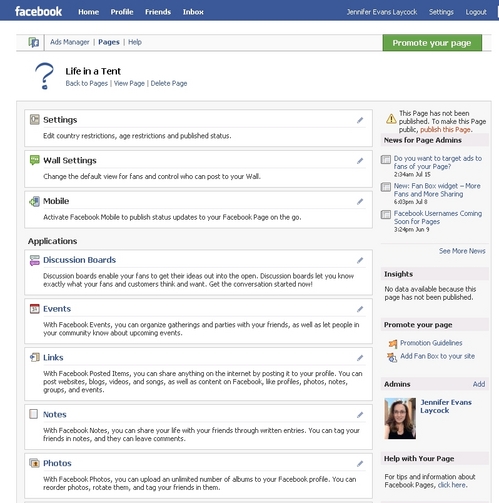Viewport: 499px width, 503px height.
Task: Click the green Promote your page button
Action: (x=432, y=43)
